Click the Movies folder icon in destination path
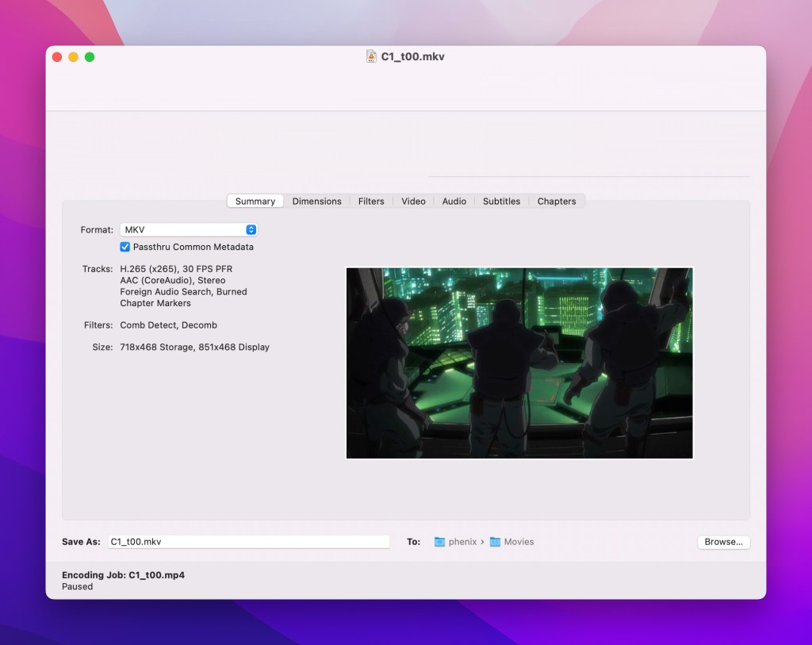This screenshot has width=812, height=645. tap(495, 542)
